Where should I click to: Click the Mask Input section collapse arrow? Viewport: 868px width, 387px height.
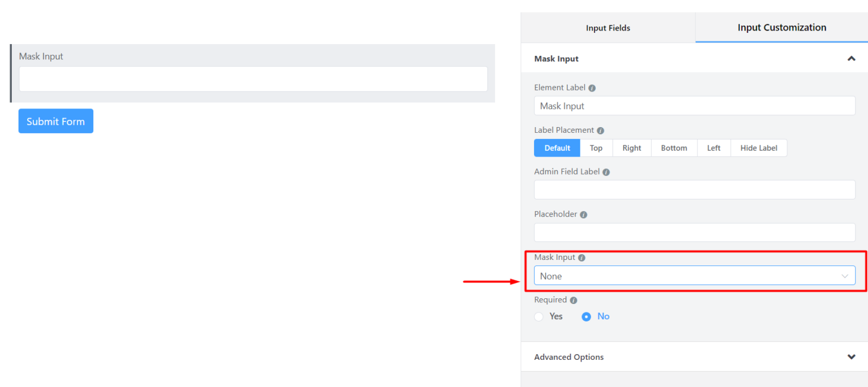[852, 58]
